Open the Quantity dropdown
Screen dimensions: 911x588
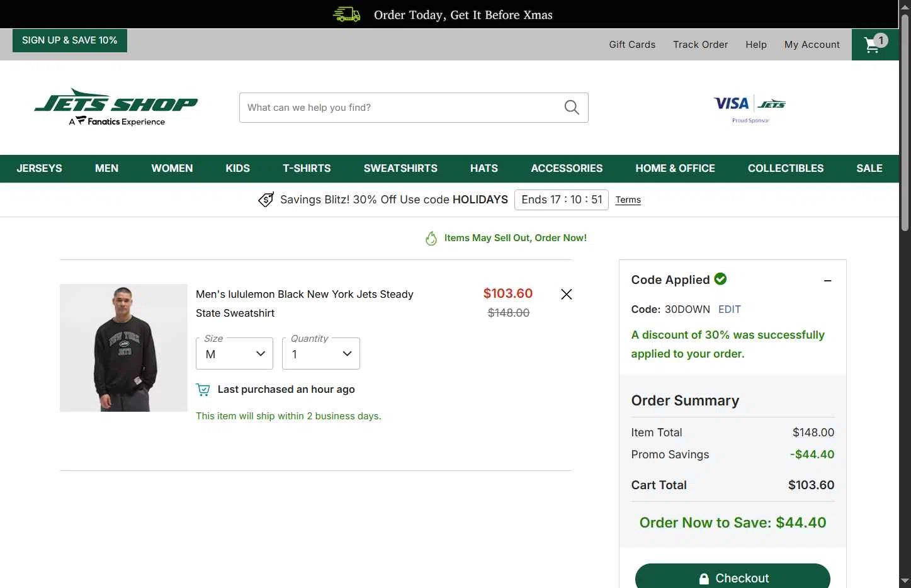[321, 354]
